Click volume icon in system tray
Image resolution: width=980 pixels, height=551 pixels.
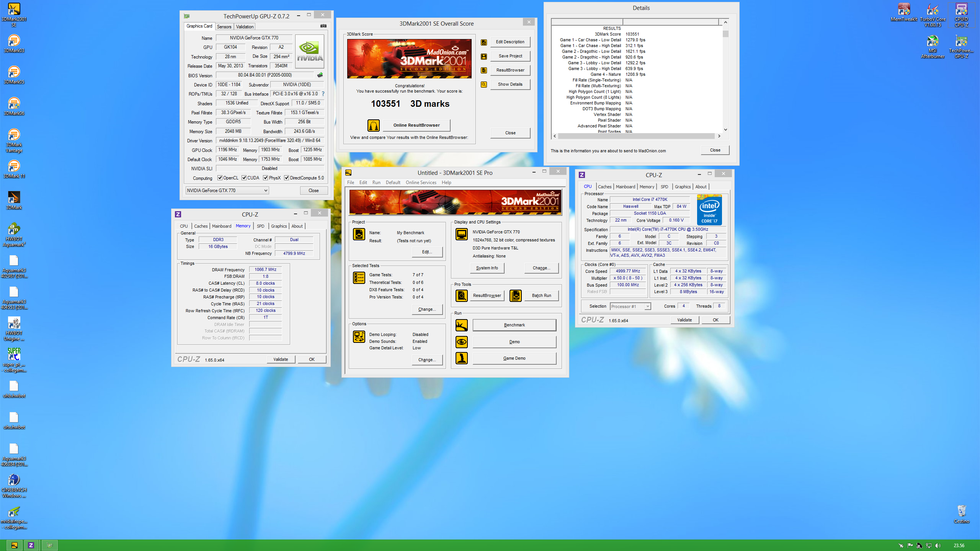pyautogui.click(x=938, y=546)
